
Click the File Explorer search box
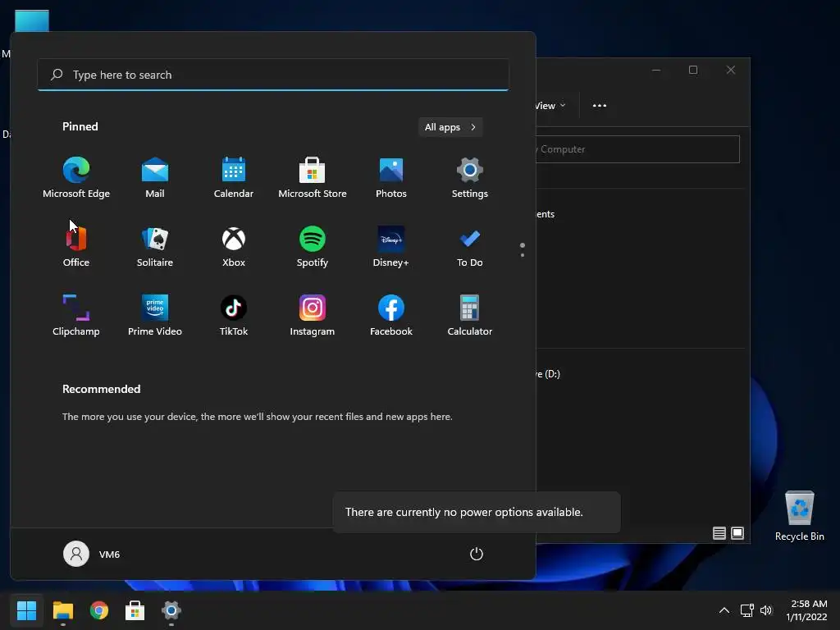pos(637,149)
